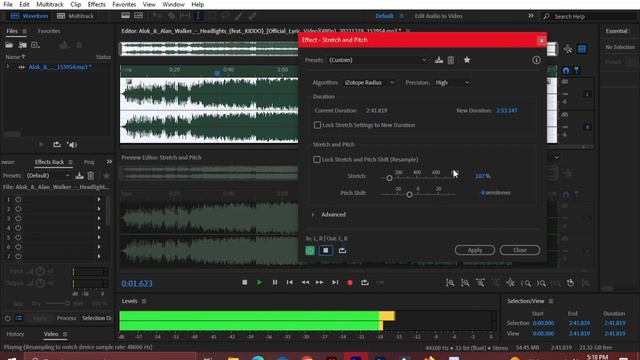Open the Effects menu
640x360 pixels.
(x=96, y=4)
